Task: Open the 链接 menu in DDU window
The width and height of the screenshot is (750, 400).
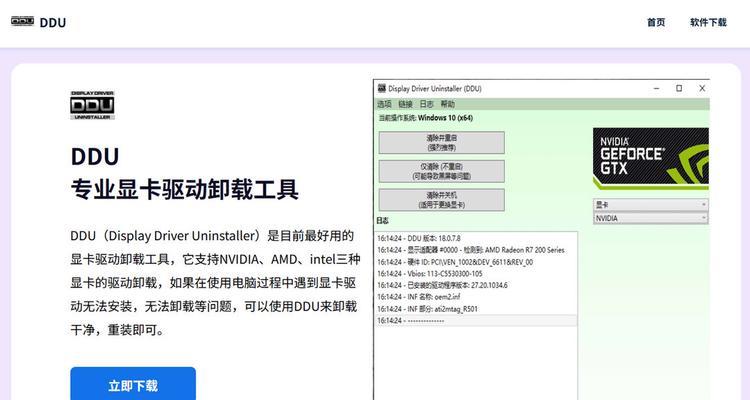Action: click(405, 104)
